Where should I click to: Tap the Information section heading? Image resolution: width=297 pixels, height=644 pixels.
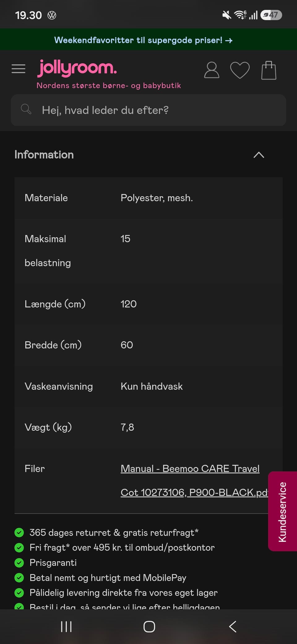pyautogui.click(x=44, y=154)
